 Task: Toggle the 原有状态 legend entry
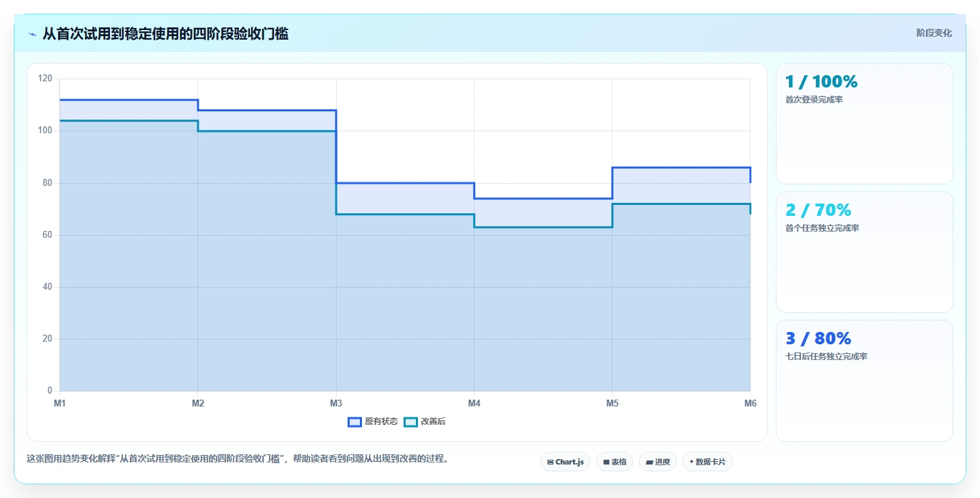tap(373, 421)
